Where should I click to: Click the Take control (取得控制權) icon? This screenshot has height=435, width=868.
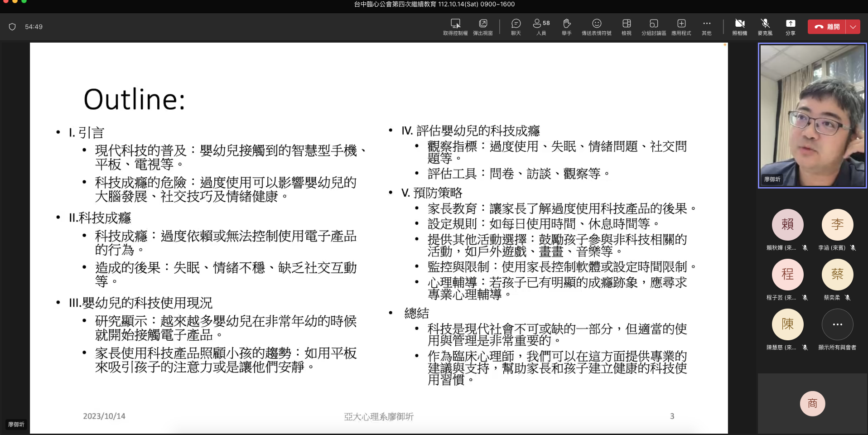455,24
